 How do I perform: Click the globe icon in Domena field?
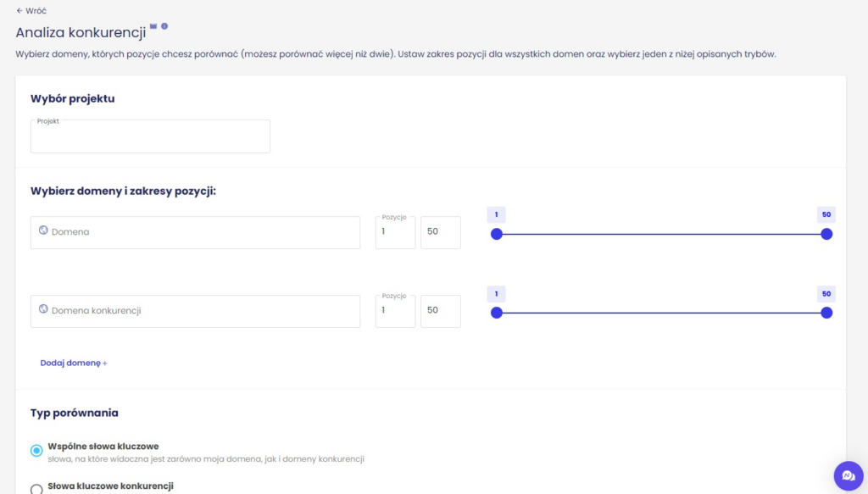tap(43, 230)
